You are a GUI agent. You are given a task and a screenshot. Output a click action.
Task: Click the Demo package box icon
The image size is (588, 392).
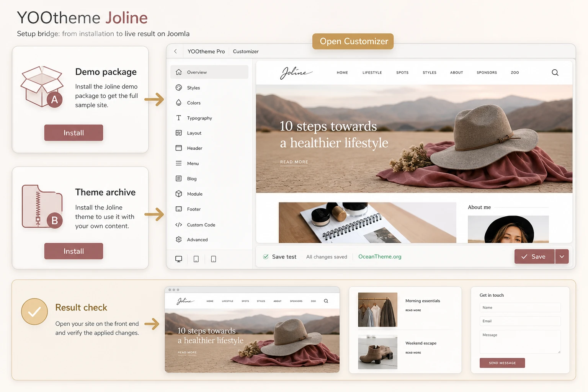coord(42,87)
